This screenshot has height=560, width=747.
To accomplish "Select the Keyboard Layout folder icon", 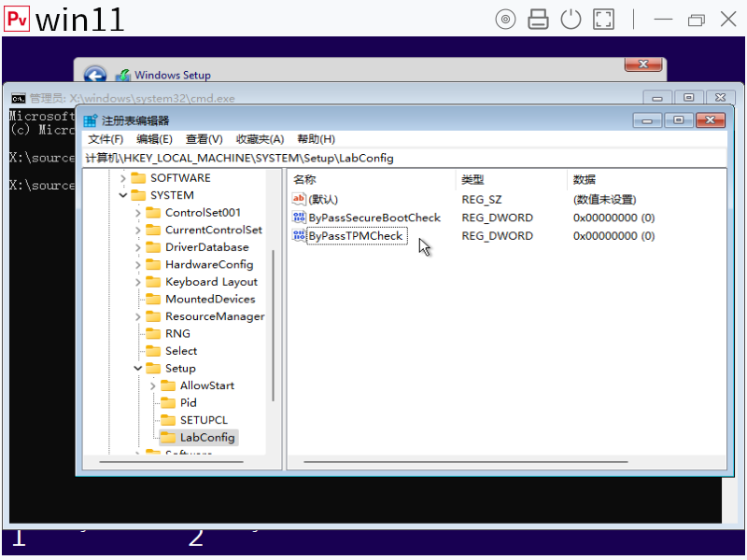I will (x=153, y=282).
